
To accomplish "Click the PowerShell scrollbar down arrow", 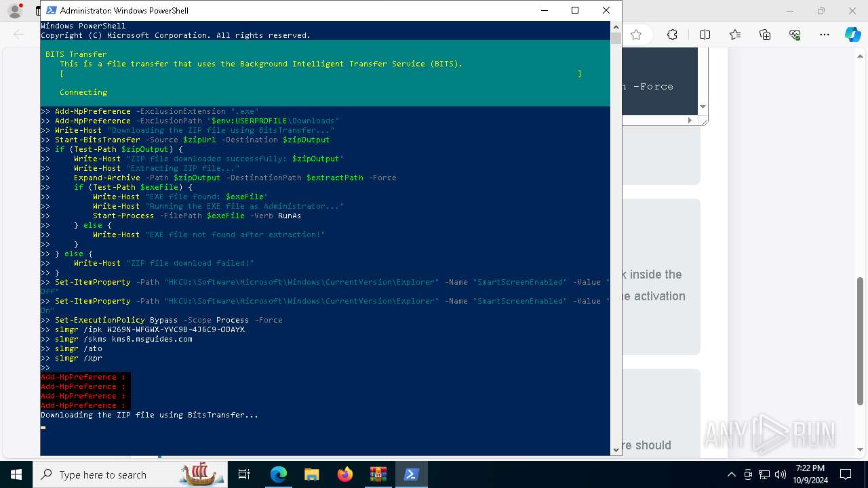I will [616, 449].
